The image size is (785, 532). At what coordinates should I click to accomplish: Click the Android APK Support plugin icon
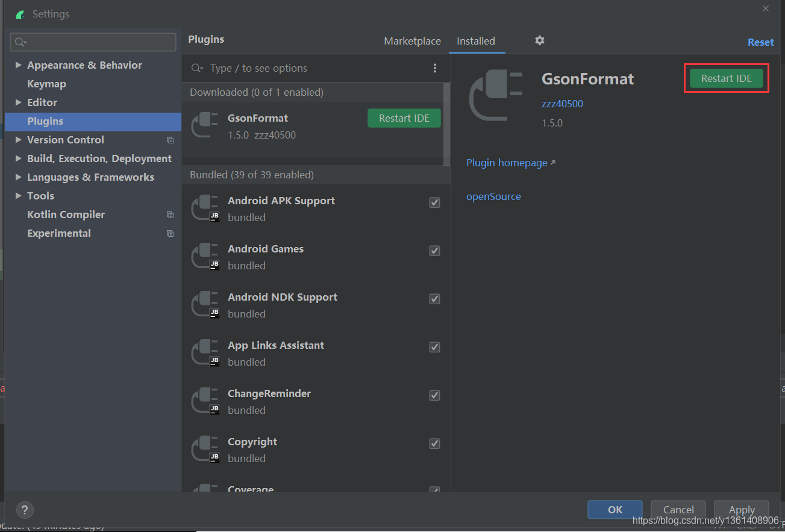click(x=204, y=208)
